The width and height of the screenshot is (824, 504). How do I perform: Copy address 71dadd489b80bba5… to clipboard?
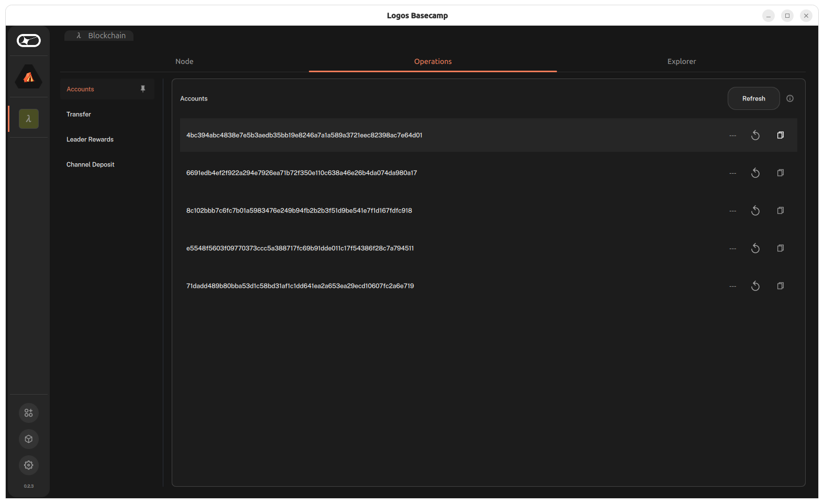pyautogui.click(x=781, y=286)
